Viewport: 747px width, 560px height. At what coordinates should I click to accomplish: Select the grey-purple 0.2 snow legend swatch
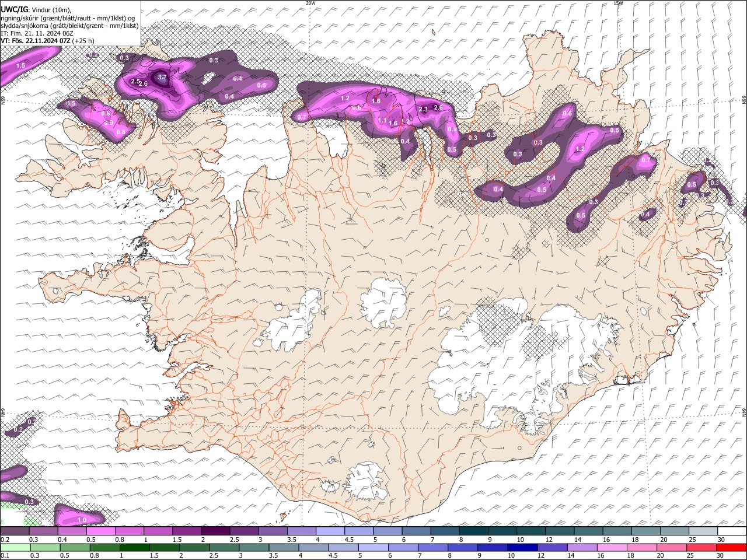(x=15, y=531)
